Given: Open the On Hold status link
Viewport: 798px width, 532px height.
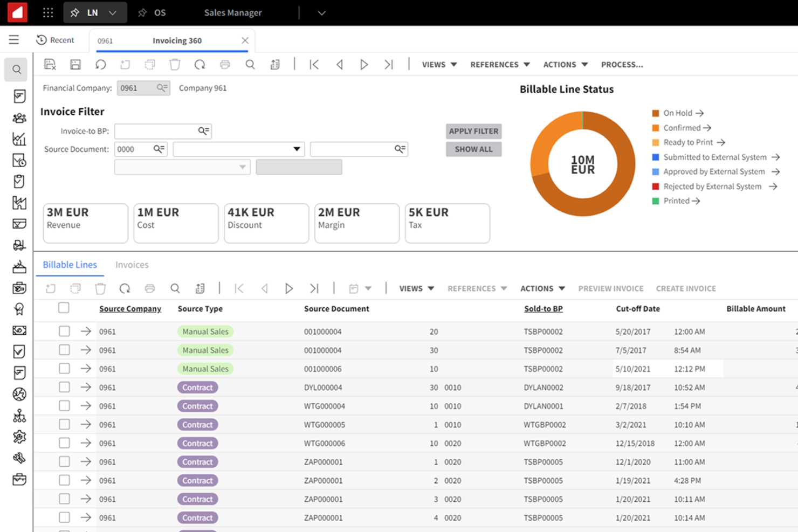Looking at the screenshot, I should (683, 113).
